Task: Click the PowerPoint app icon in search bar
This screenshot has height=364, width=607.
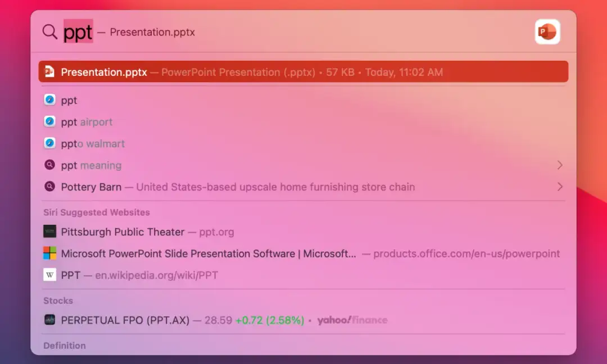Action: (x=547, y=32)
